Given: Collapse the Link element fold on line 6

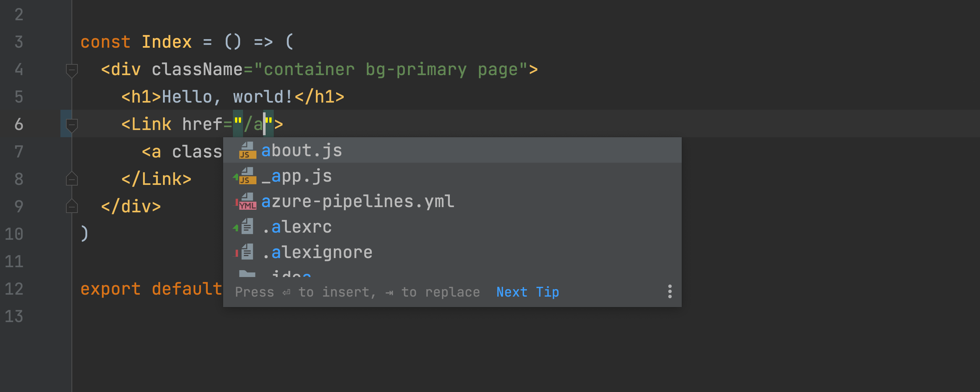Looking at the screenshot, I should [72, 124].
